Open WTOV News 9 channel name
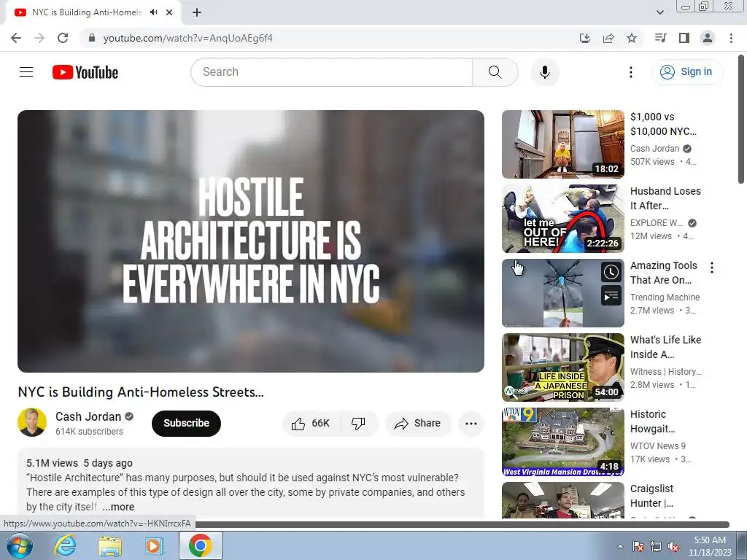This screenshot has height=560, width=747. (x=657, y=446)
